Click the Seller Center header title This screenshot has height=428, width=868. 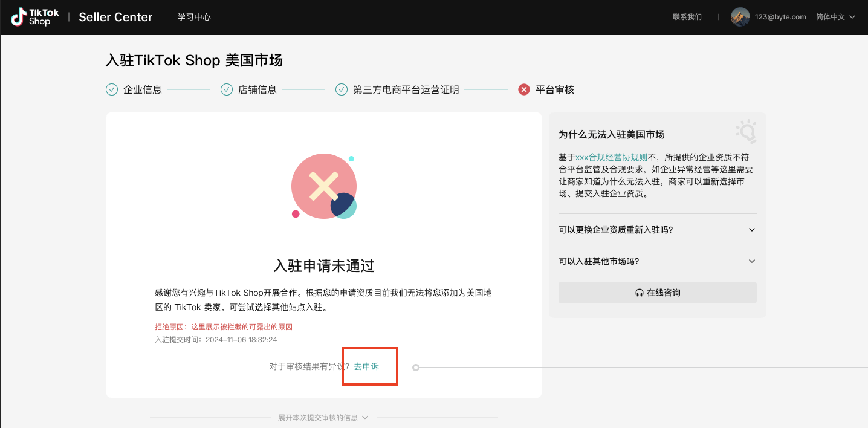click(115, 16)
